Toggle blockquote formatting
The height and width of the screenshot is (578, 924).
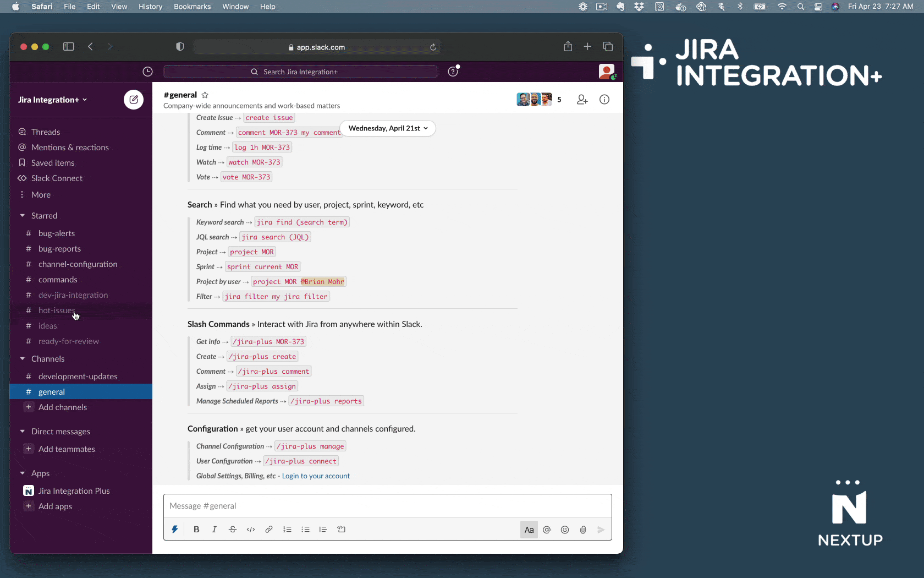pos(323,530)
